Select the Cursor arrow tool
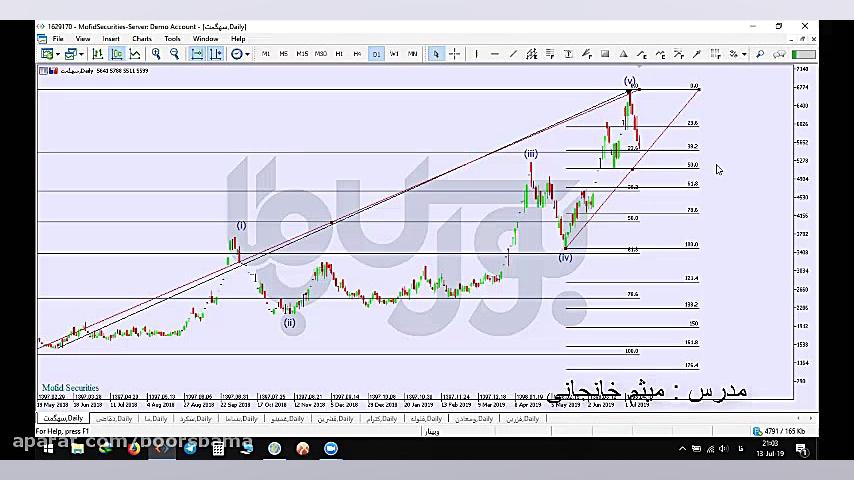854x480 pixels. (436, 54)
